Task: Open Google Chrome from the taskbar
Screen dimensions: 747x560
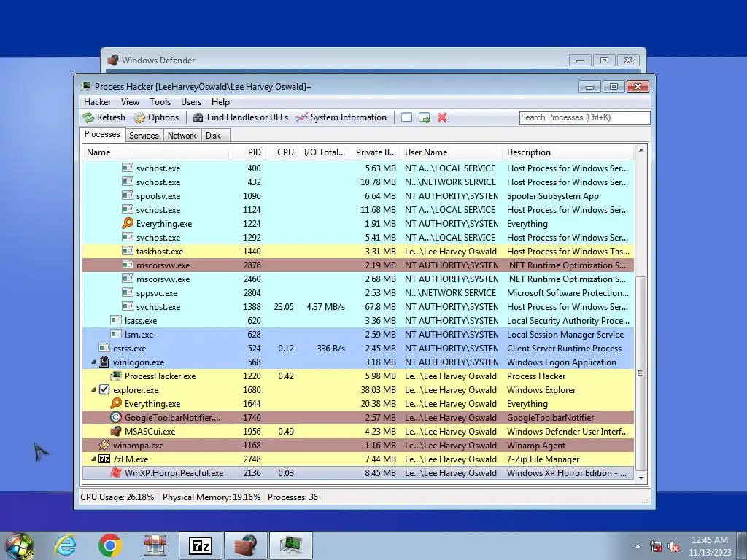Action: pos(109,545)
